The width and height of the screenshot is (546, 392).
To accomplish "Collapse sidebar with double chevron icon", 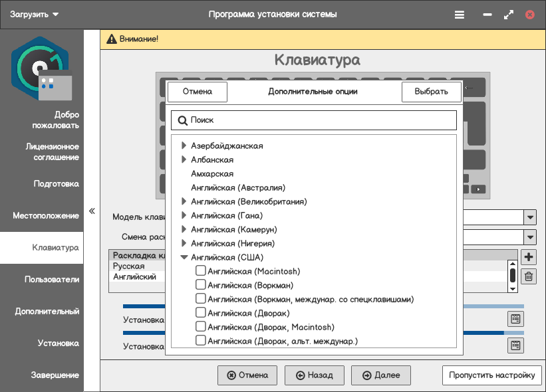I will [92, 211].
